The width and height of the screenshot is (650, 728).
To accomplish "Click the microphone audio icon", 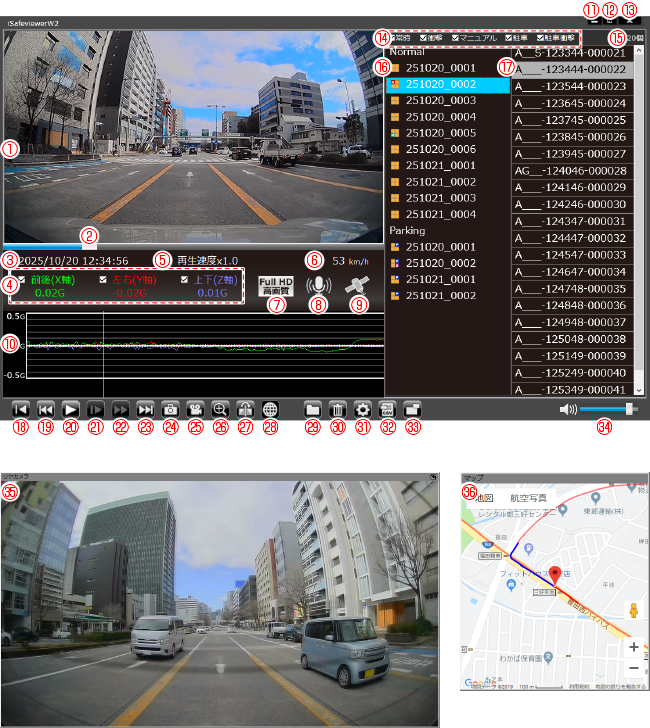I will [318, 286].
